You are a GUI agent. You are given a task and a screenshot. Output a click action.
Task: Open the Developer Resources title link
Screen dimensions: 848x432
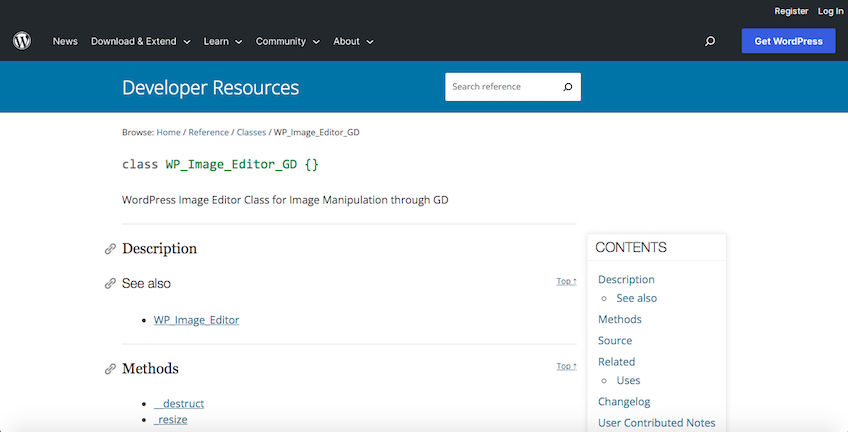tap(210, 88)
